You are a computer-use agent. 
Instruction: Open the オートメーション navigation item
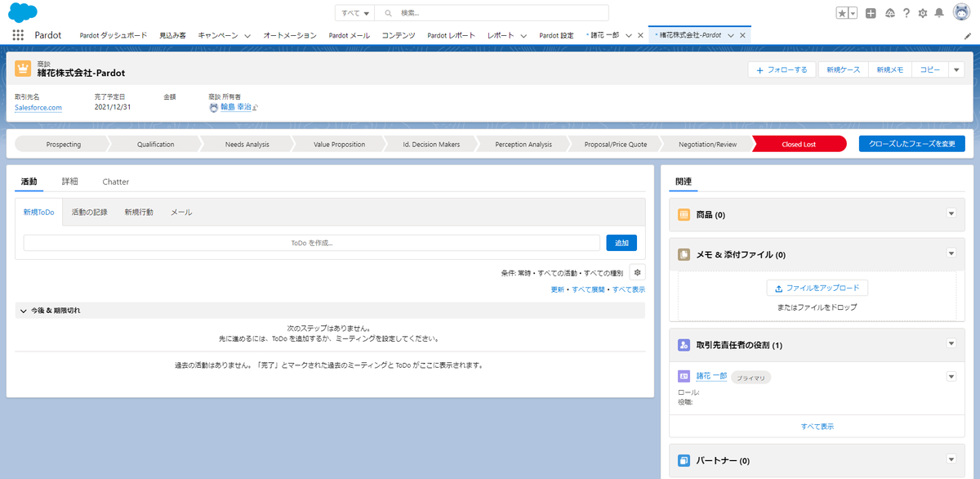(x=290, y=36)
